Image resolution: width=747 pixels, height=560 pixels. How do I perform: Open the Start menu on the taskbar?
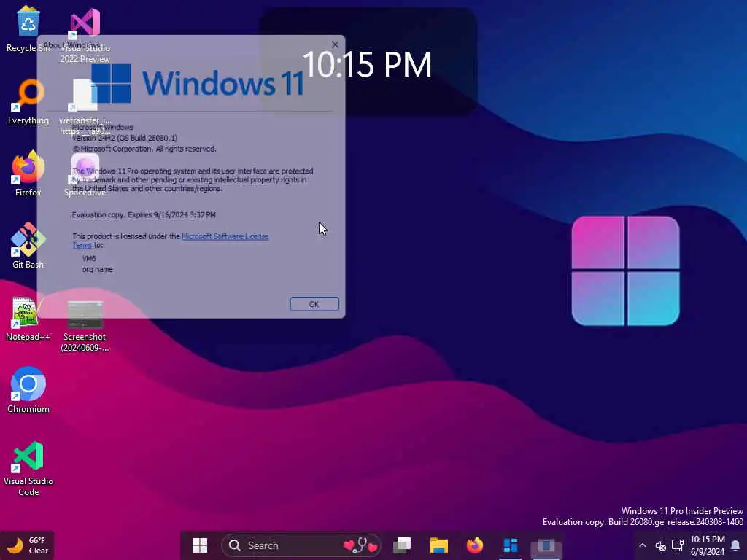pyautogui.click(x=200, y=545)
